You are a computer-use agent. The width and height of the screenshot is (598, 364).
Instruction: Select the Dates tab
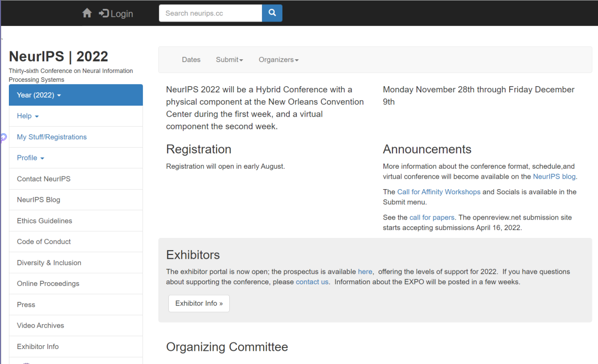tap(191, 60)
